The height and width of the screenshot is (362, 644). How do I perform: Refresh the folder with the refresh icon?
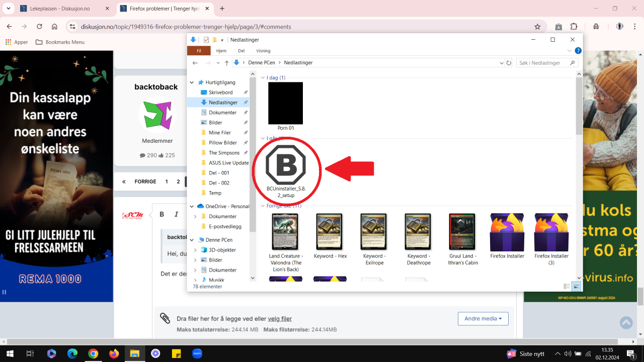click(508, 63)
